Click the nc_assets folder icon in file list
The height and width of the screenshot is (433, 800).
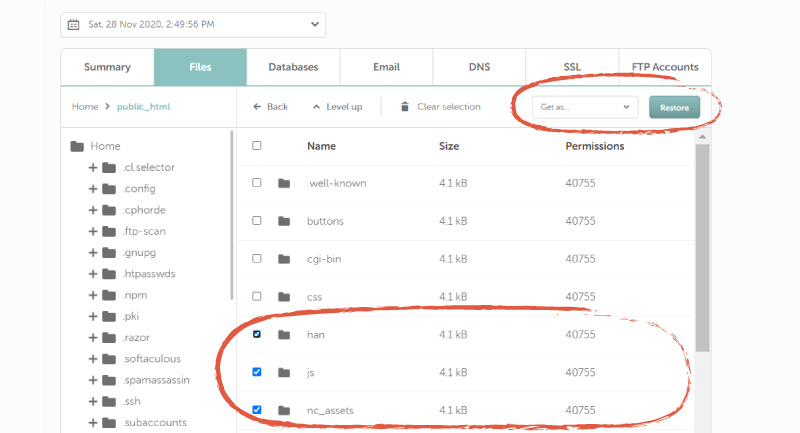coord(284,410)
